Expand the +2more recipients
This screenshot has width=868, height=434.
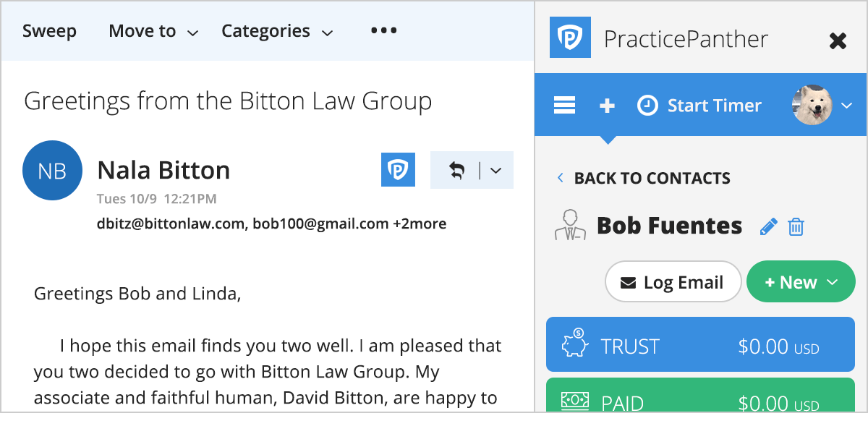420,224
